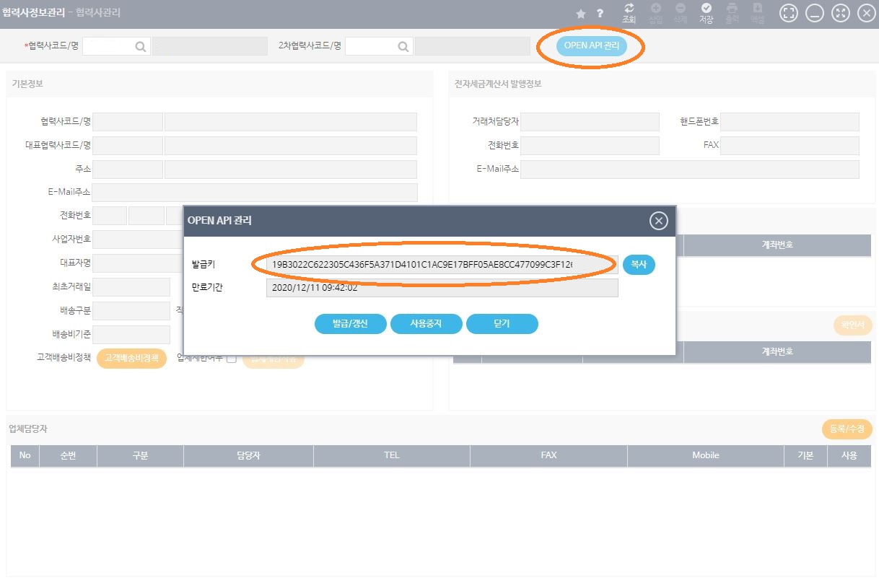Click the 복사 button to copy key
Screen dimensions: 879x588
[639, 265]
